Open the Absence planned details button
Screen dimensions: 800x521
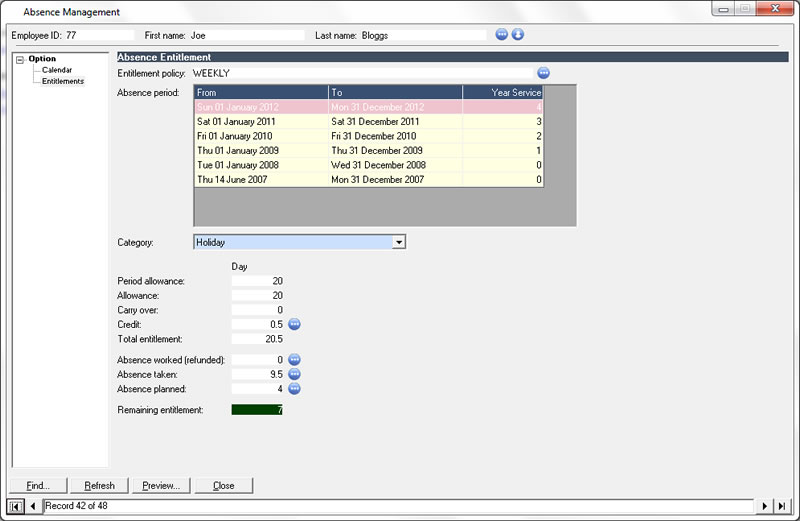point(295,388)
